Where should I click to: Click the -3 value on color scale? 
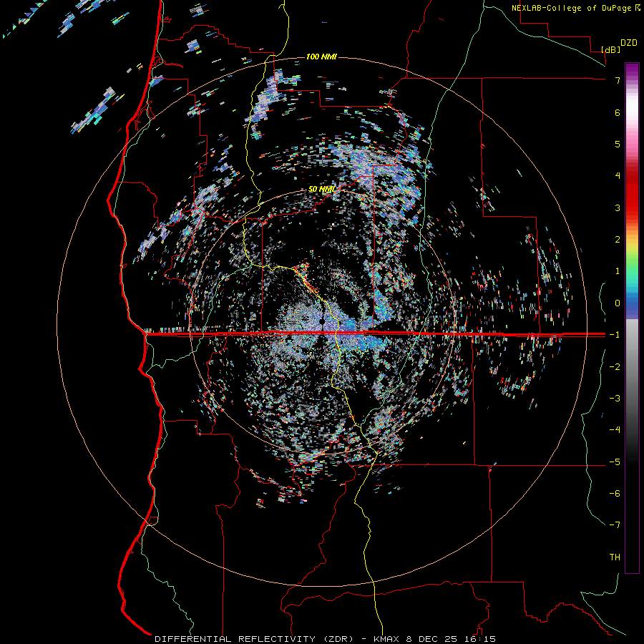[615, 399]
